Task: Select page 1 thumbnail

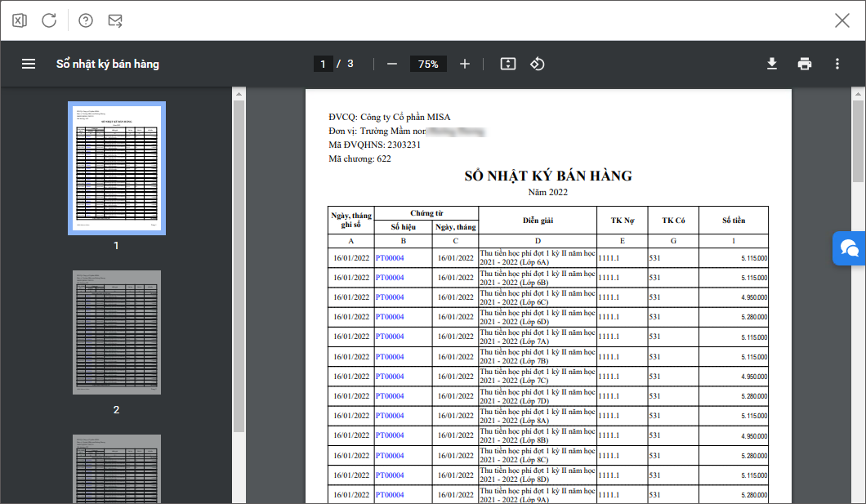Action: 116,168
